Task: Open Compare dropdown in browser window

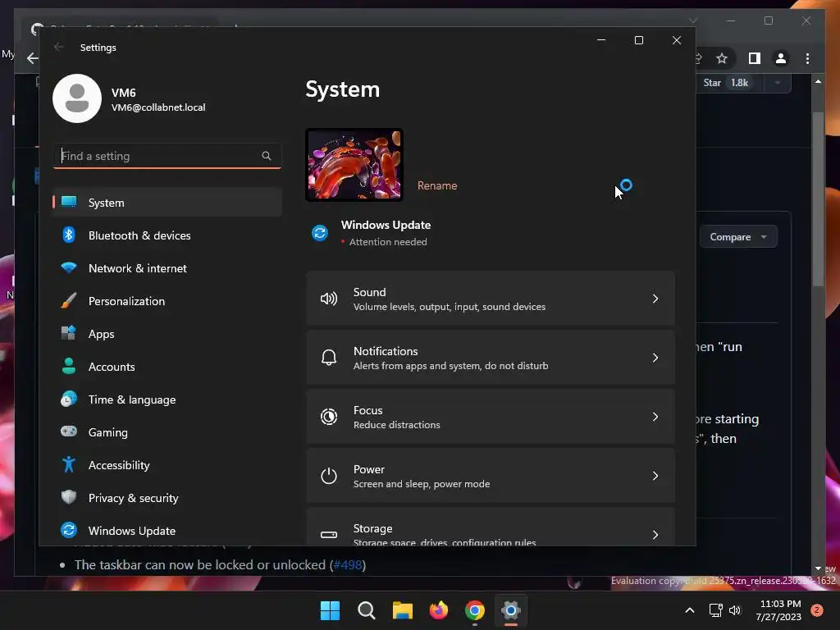Action: click(x=738, y=237)
